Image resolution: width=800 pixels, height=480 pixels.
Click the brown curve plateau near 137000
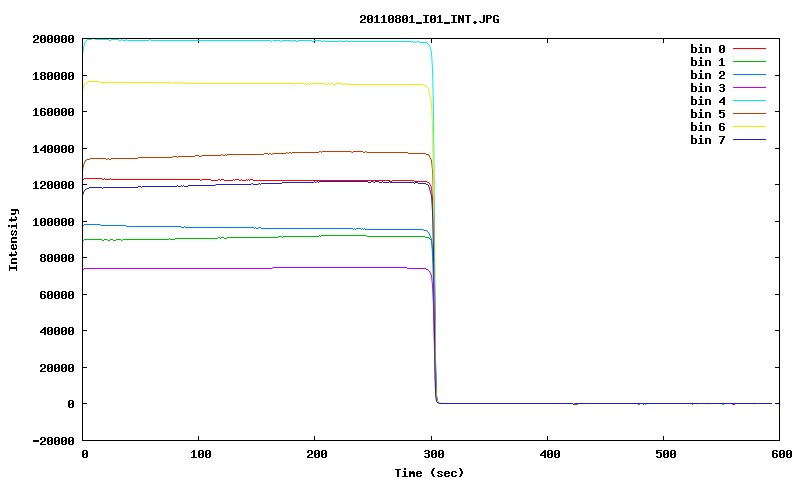coord(255,154)
